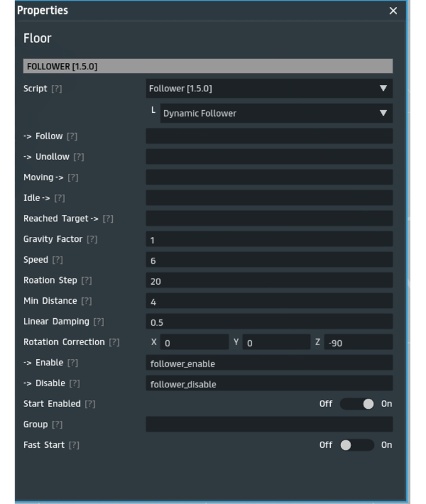
Task: Click the empty Group text field
Action: [x=269, y=425]
